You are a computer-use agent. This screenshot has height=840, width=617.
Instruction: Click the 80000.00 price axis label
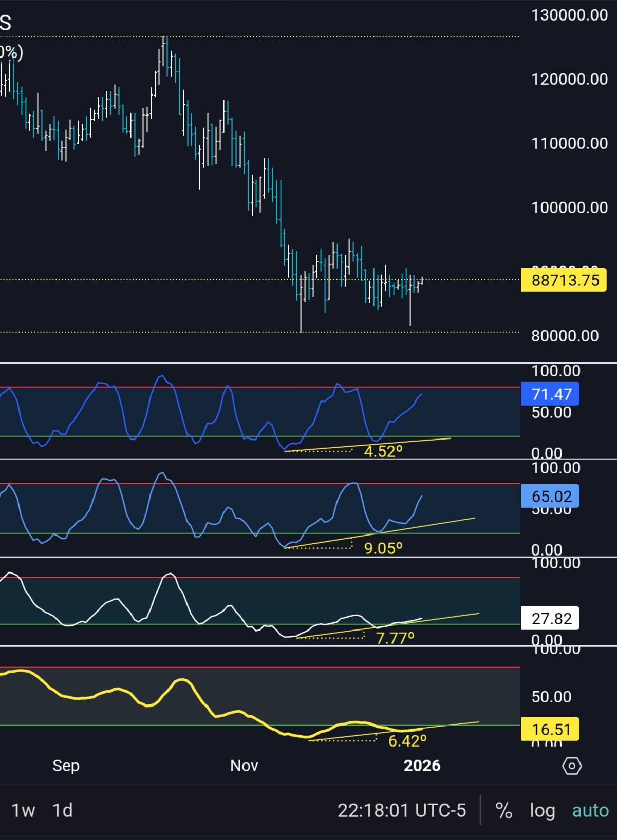click(565, 336)
